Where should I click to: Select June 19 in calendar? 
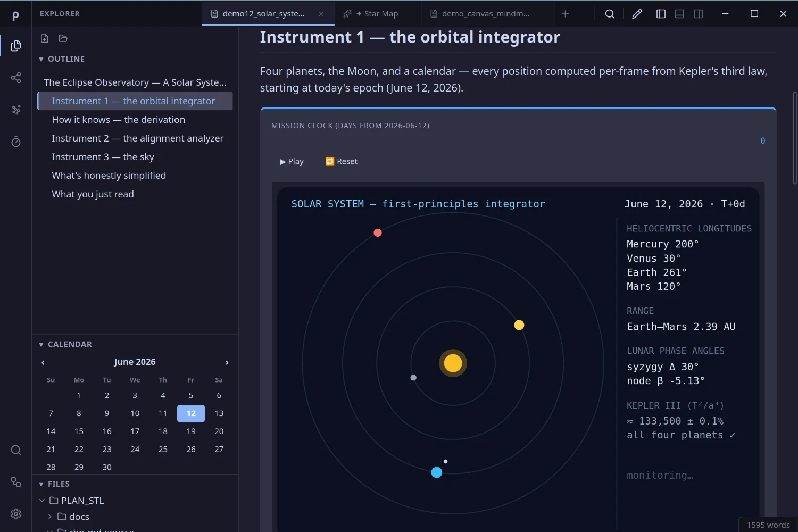click(191, 431)
